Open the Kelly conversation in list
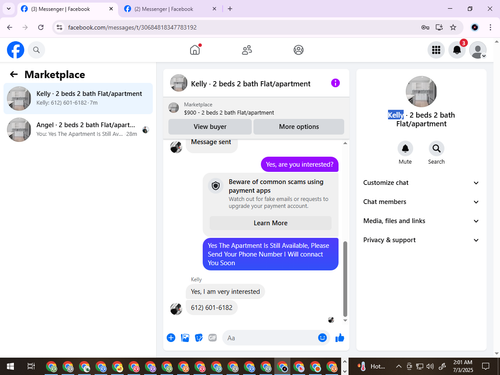Viewport: 500px width, 375px height. [x=78, y=98]
